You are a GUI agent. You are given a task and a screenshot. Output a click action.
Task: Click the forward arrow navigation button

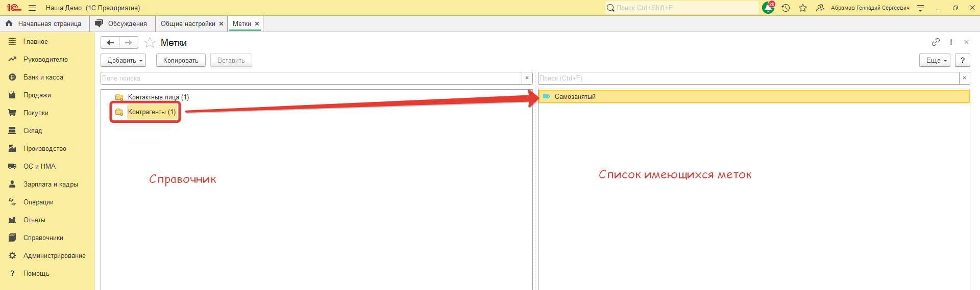pos(129,43)
